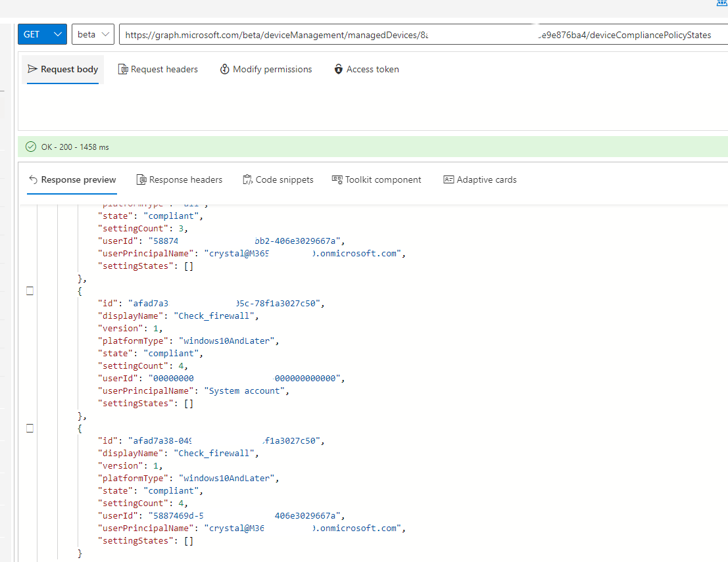Switch to the Request body tab
This screenshot has height=562, width=728.
pos(62,69)
